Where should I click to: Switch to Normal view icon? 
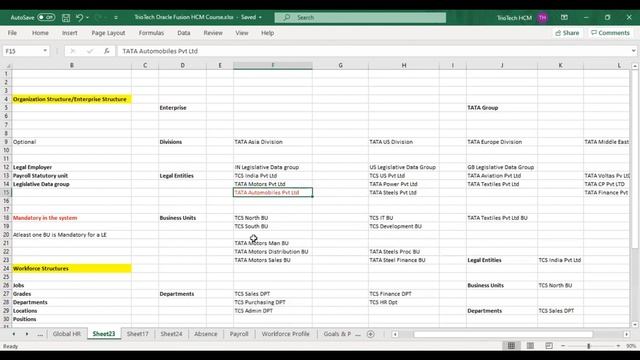[x=511, y=346]
